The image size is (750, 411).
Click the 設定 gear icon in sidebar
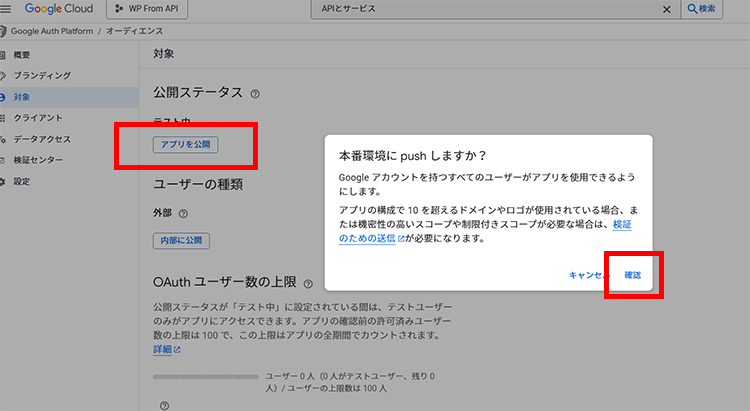(4, 182)
